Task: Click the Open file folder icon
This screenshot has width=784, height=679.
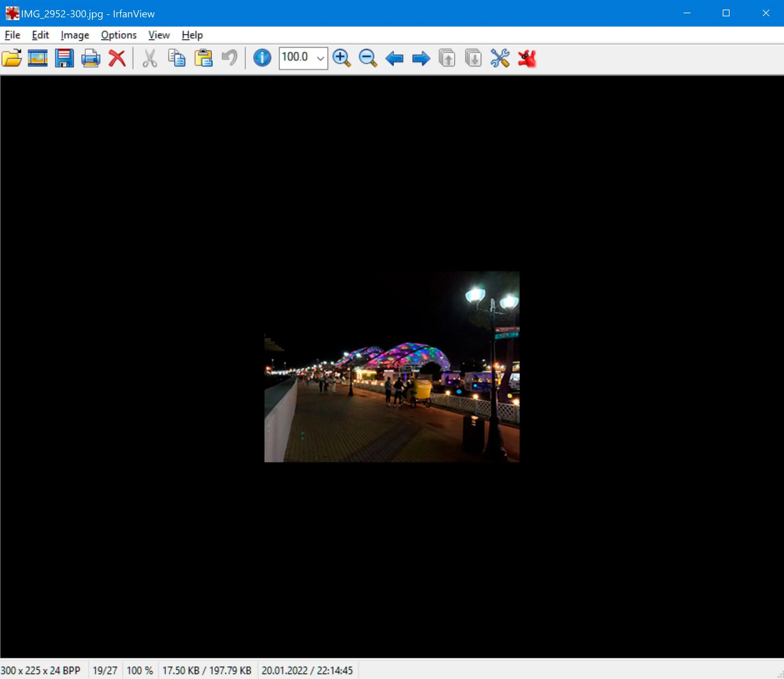Action: tap(12, 58)
